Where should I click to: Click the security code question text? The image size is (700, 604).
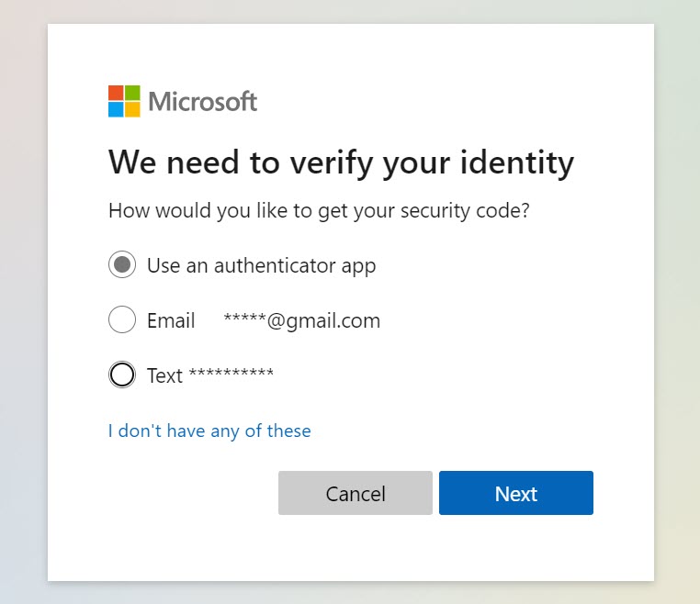pyautogui.click(x=319, y=210)
